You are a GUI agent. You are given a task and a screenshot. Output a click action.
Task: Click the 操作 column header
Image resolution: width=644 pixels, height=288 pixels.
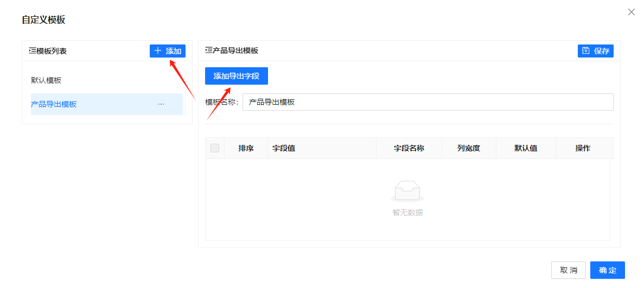pos(583,148)
